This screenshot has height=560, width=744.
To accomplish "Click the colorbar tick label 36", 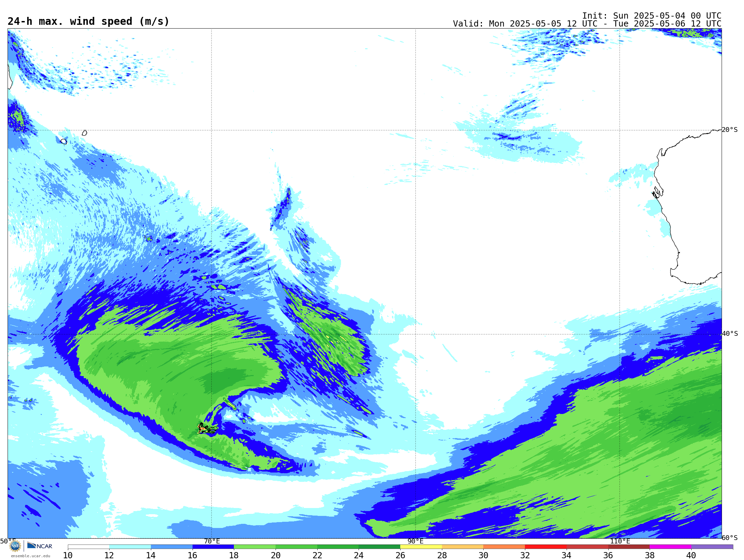I will tap(608, 555).
